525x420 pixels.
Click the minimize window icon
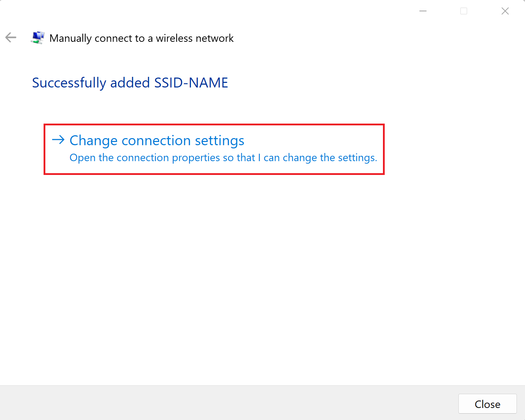(423, 11)
